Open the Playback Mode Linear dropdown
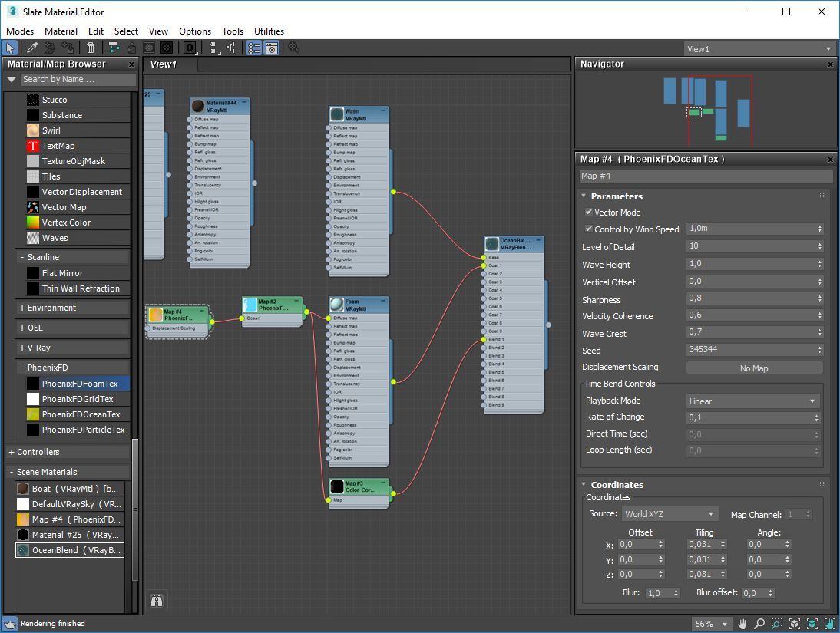The height and width of the screenshot is (633, 840). pyautogui.click(x=754, y=401)
